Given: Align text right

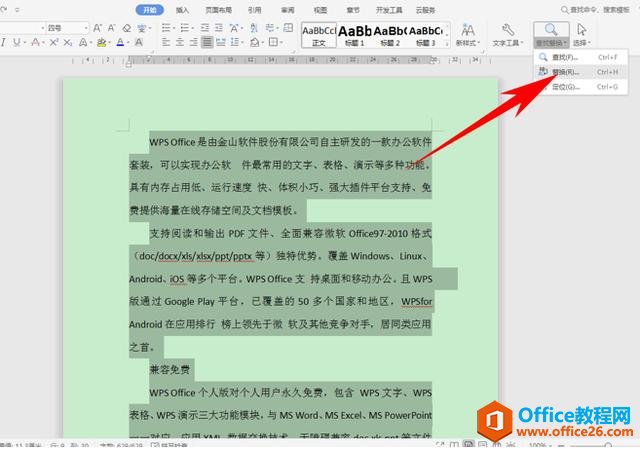Looking at the screenshot, I should (193, 42).
